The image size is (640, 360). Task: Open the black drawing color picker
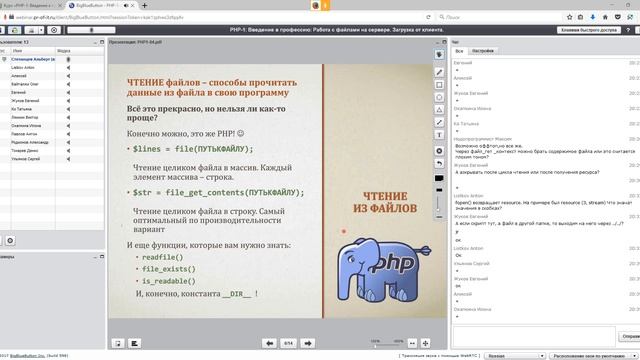click(439, 178)
